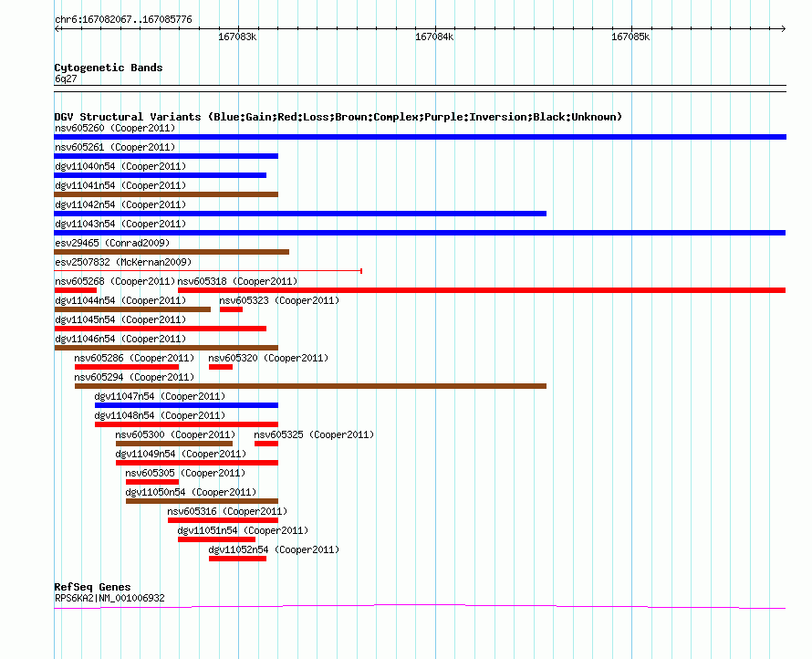Select the blue nsv605261 variant bar

coord(166,156)
